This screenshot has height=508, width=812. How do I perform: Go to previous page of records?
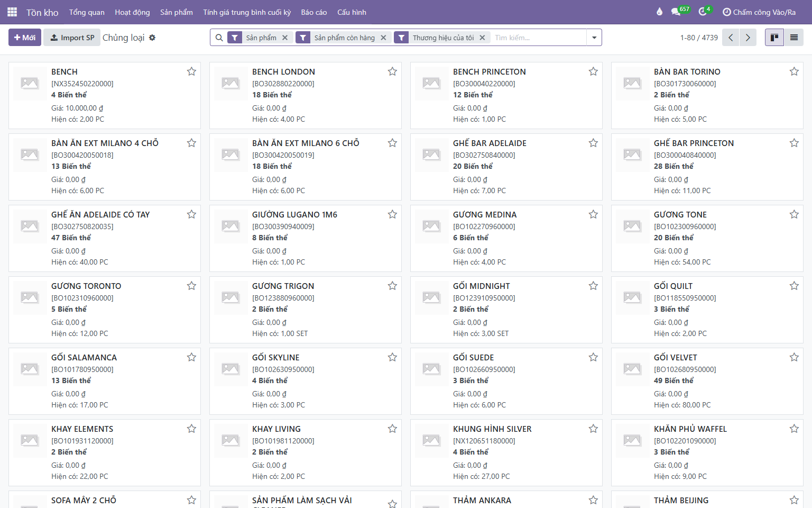click(x=731, y=38)
